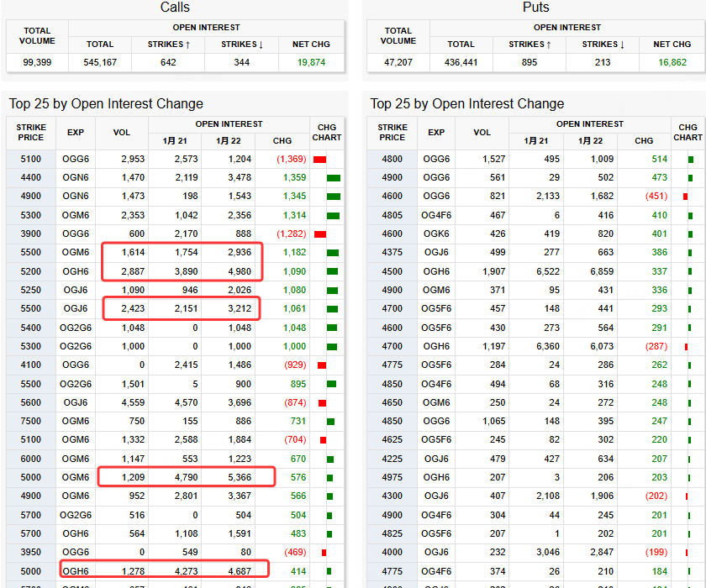Click Puts volume 1,197 for 4700 OGH6

494,346
